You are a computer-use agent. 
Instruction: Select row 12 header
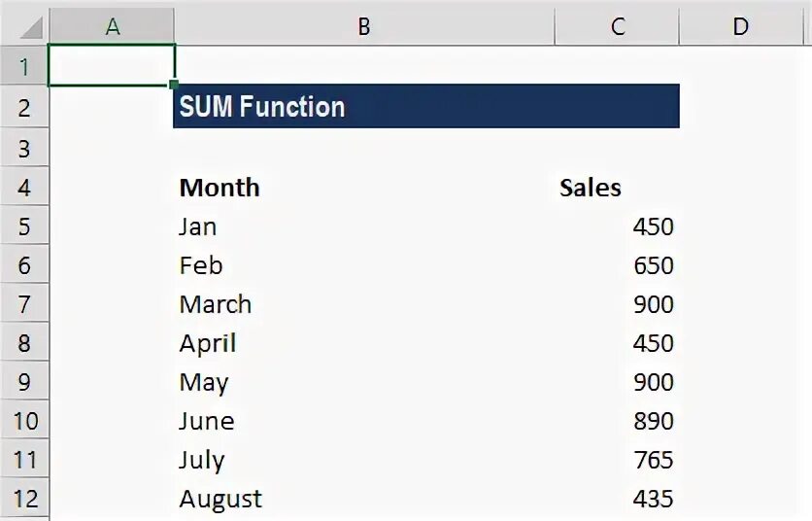[24, 499]
